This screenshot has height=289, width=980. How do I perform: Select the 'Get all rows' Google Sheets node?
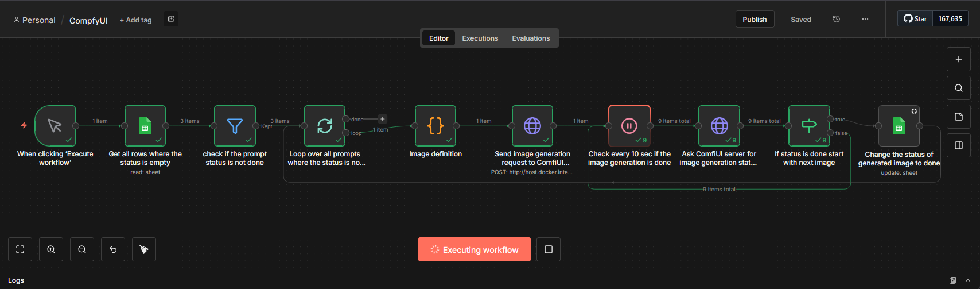click(145, 126)
